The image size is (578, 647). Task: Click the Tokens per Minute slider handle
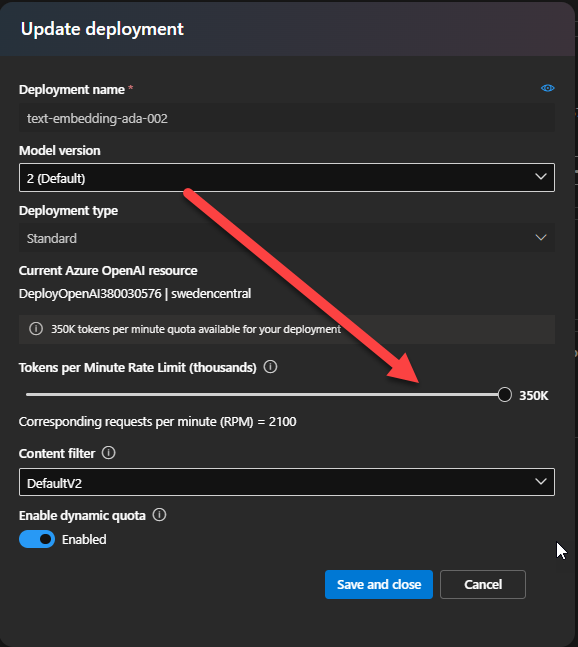point(505,395)
